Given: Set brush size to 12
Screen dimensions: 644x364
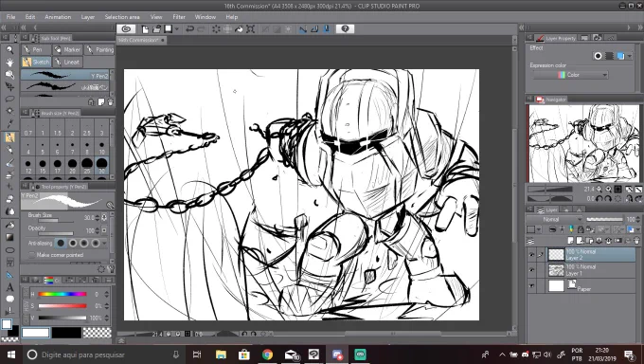Looking at the screenshot, I should pyautogui.click(x=27, y=165).
